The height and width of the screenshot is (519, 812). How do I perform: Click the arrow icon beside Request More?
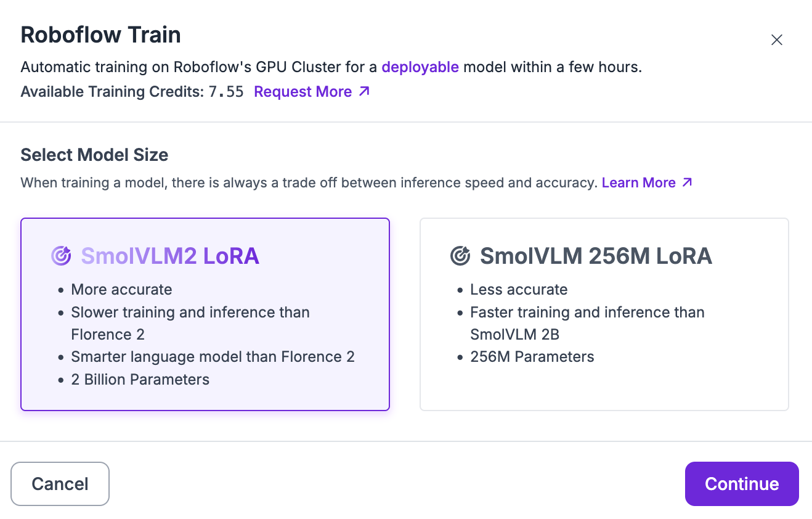pos(364,91)
